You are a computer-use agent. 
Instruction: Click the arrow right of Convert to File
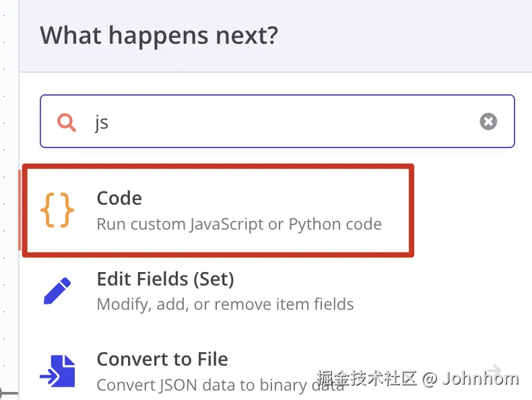pos(495,370)
